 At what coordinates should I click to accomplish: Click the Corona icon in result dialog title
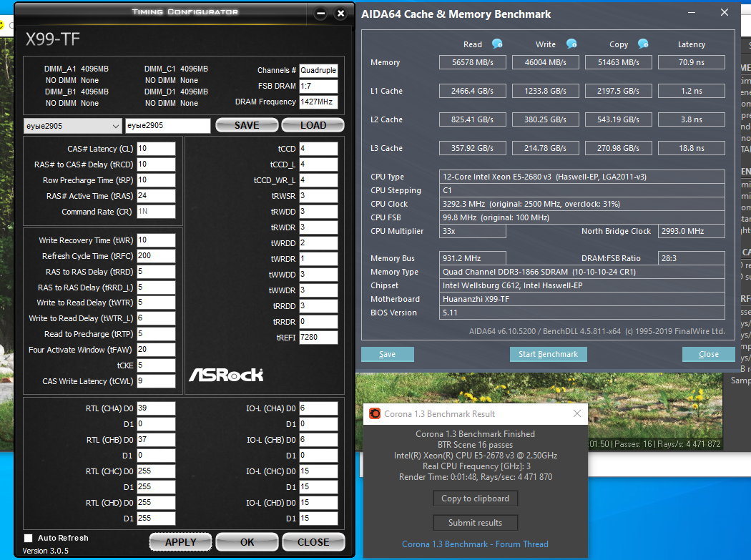375,413
